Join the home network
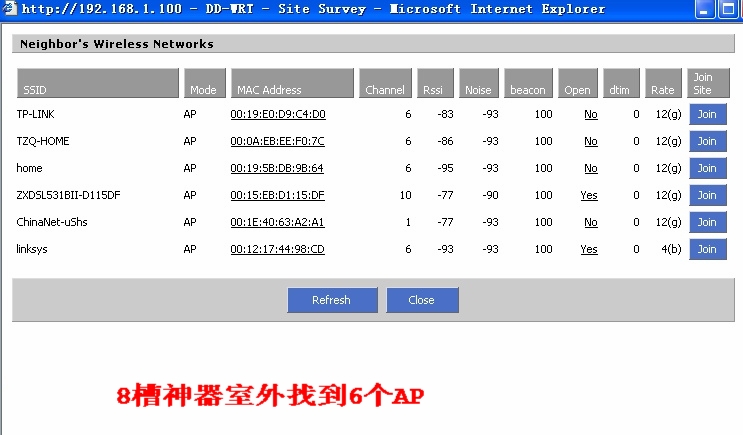This screenshot has height=435, width=743. click(x=707, y=168)
